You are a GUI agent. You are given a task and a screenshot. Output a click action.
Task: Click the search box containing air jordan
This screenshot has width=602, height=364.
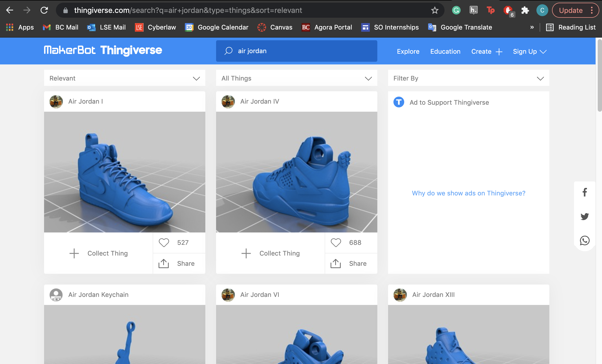pyautogui.click(x=296, y=51)
